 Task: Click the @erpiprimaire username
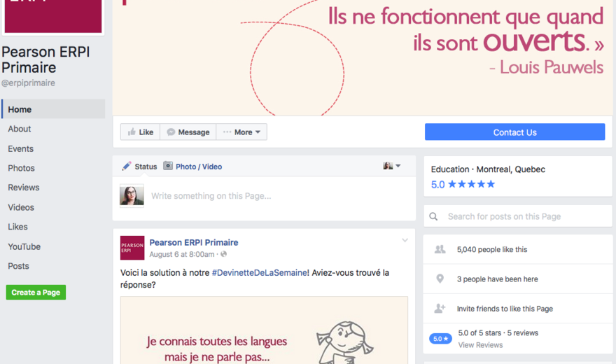coord(28,83)
